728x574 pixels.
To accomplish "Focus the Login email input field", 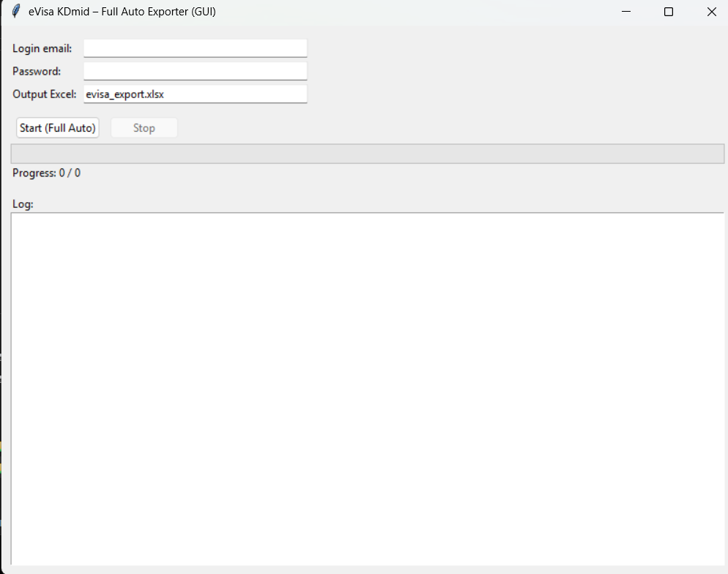I will 196,48.
